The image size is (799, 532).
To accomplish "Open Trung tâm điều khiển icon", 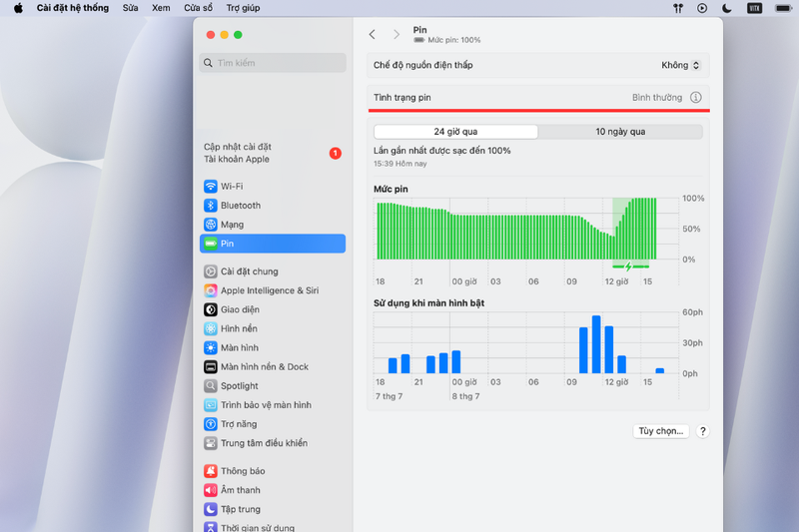I will click(211, 443).
